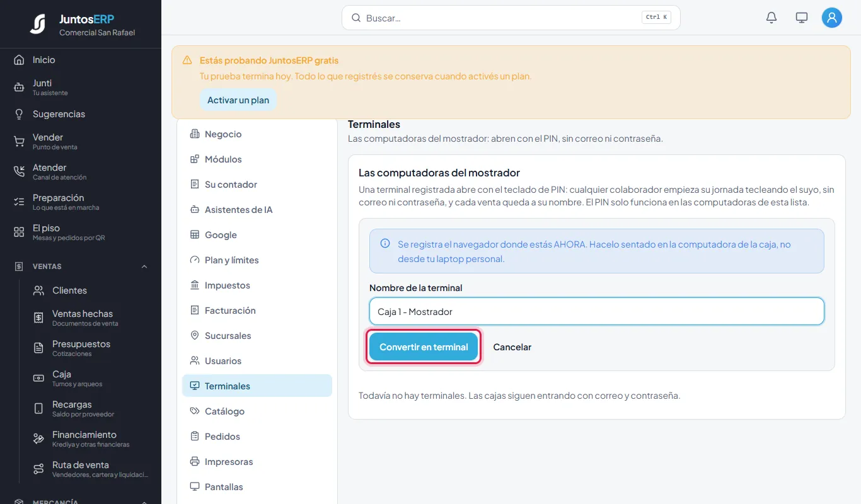Click the Recargas phone icon

tap(38, 409)
